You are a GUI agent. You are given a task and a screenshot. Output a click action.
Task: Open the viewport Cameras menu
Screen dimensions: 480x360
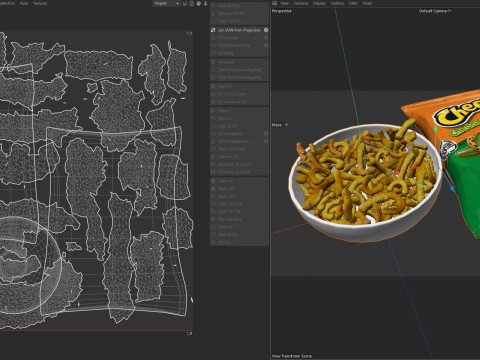pos(301,3)
